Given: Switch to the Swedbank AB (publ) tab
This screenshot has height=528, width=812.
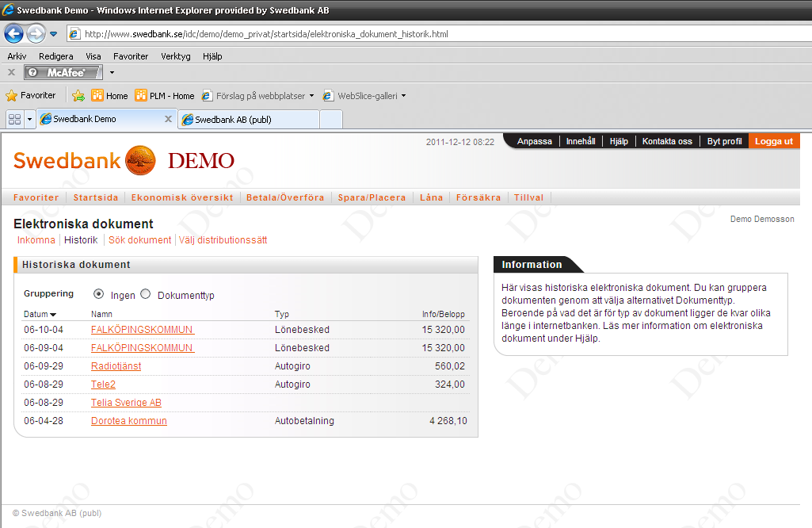Looking at the screenshot, I should click(249, 120).
